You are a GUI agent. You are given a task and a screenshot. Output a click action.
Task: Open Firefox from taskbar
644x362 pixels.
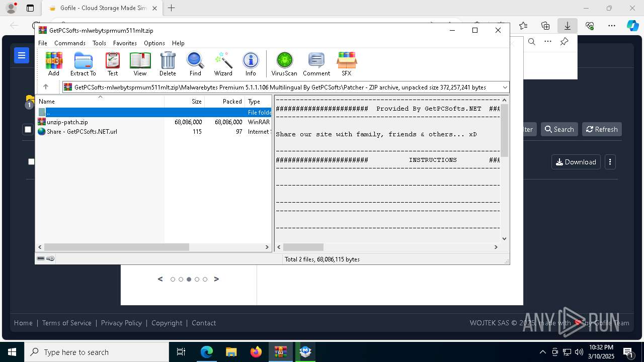pos(256,352)
